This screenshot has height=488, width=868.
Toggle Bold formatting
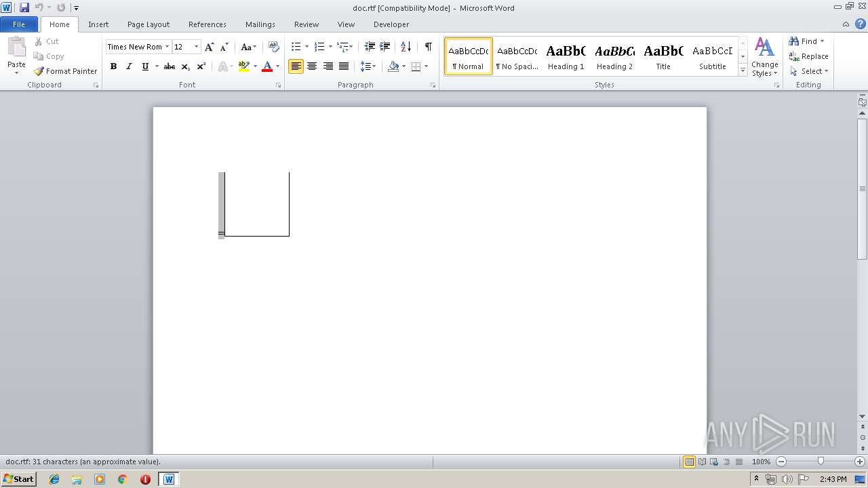click(113, 66)
